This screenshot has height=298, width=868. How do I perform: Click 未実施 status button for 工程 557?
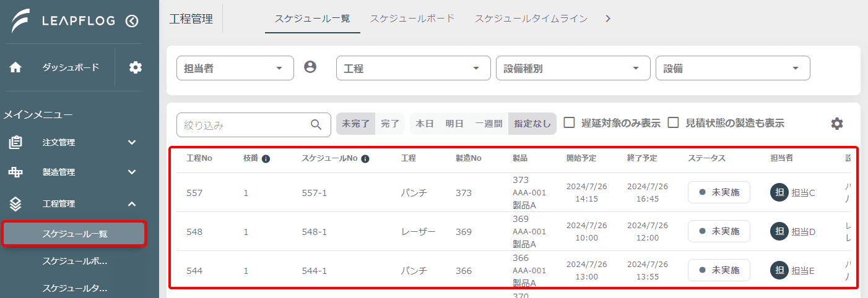tap(719, 192)
